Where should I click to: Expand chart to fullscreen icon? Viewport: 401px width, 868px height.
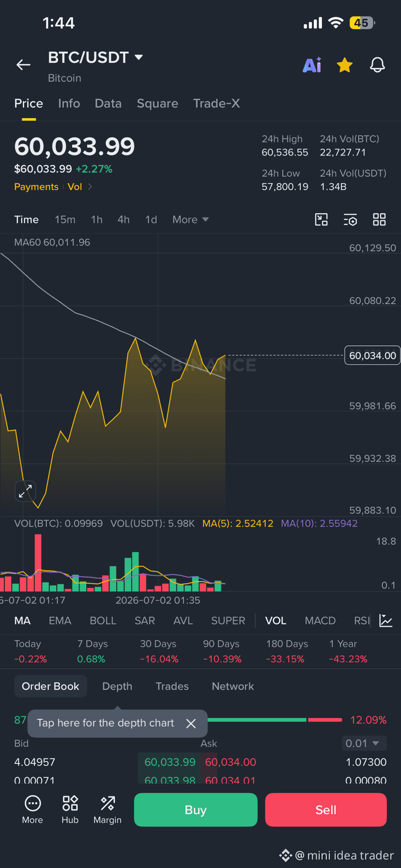[x=25, y=491]
